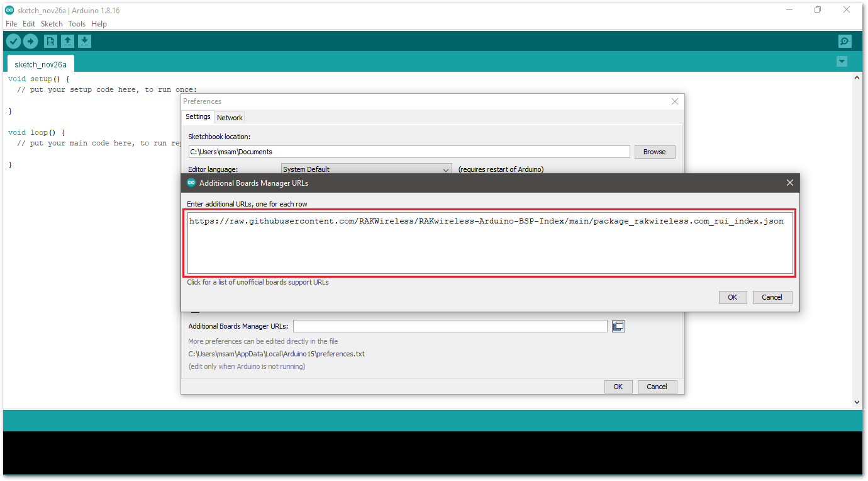Open the Sketch menu

coord(52,24)
